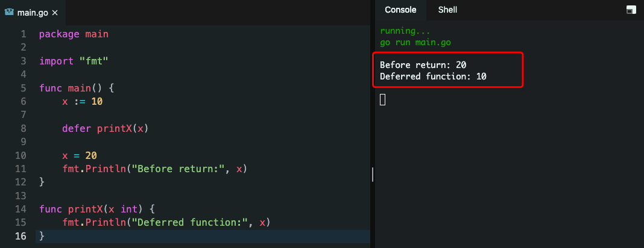Click the 'x := 10' assignment line
Image resolution: width=644 pixels, height=248 pixels.
[x=82, y=101]
